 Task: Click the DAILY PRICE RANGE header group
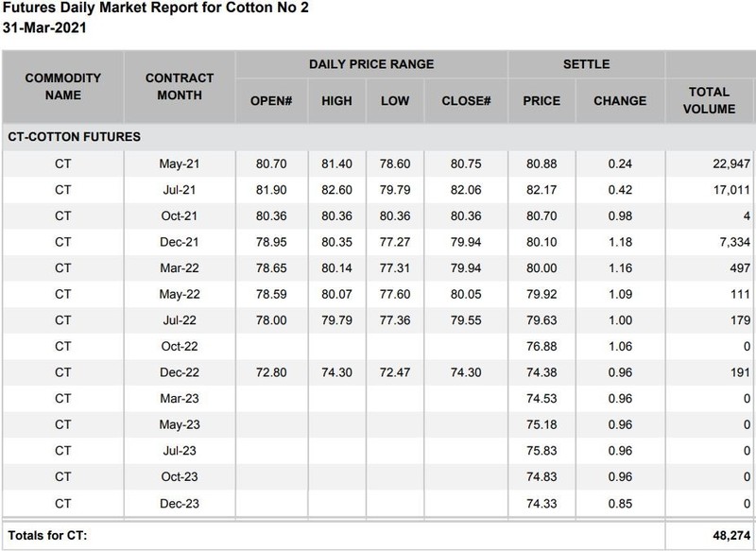click(371, 64)
